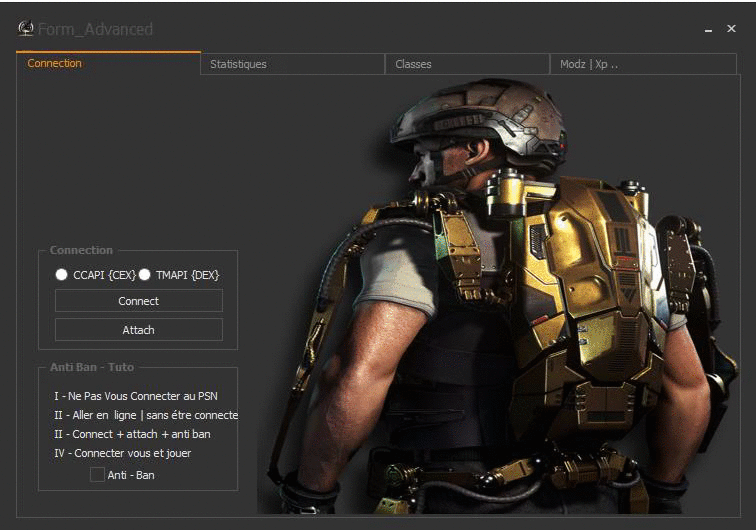Click 'II - Connect + attach + anti ban'
Viewport: 756px width, 530px height.
[132, 434]
